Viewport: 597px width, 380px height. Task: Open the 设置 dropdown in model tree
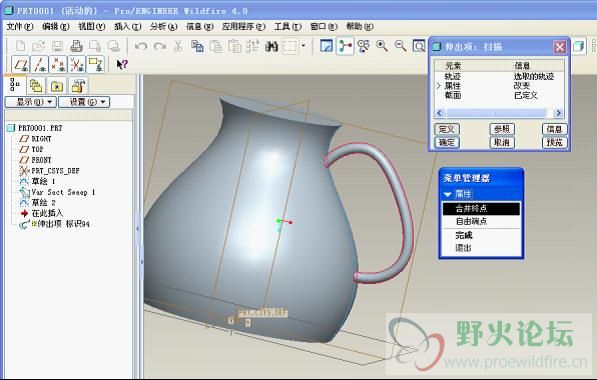[84, 102]
